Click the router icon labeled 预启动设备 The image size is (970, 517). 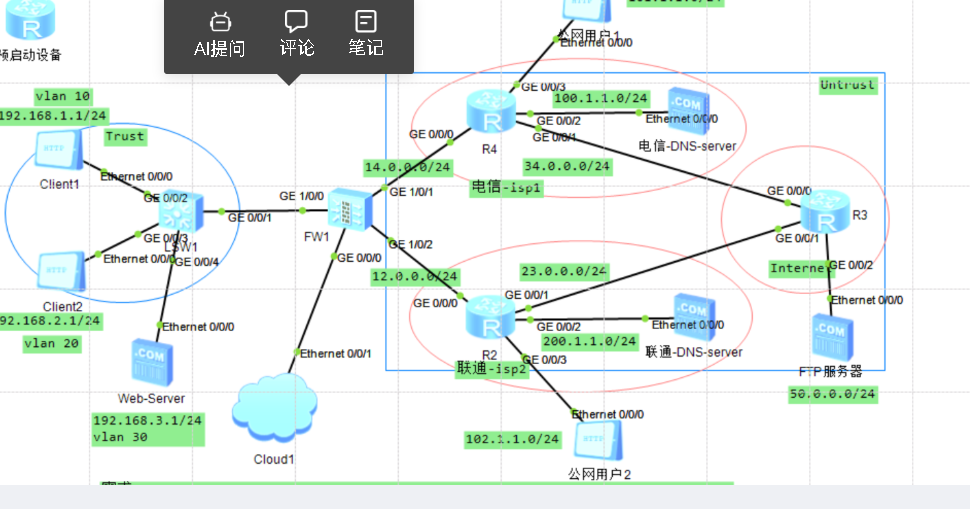coord(30,19)
